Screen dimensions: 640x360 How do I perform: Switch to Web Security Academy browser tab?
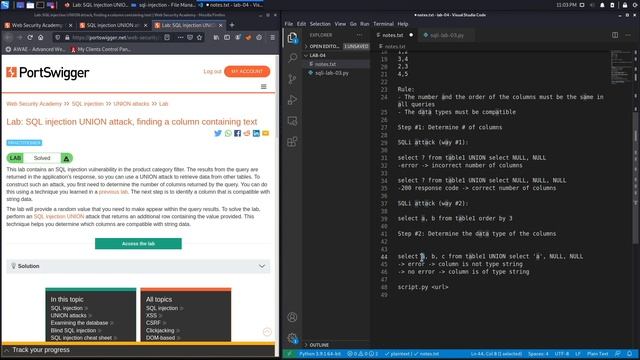[38, 25]
